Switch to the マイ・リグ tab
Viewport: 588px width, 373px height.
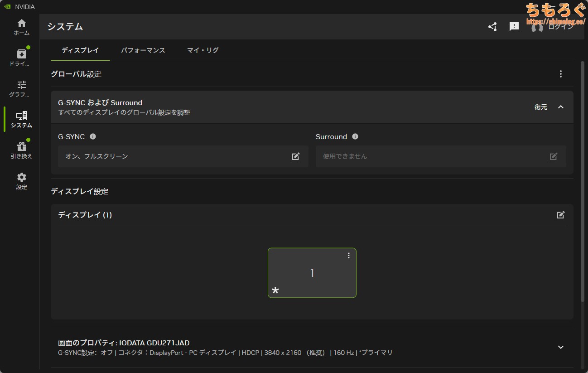tap(202, 50)
